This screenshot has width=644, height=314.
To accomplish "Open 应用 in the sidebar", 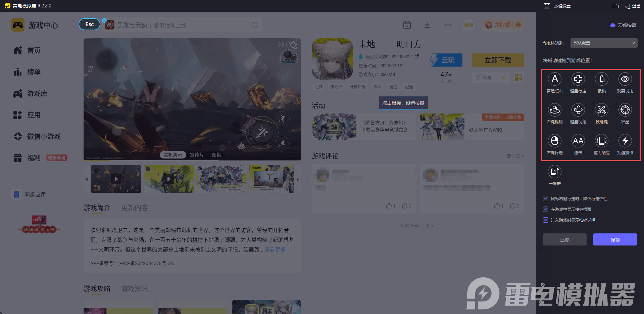I will [x=27, y=115].
